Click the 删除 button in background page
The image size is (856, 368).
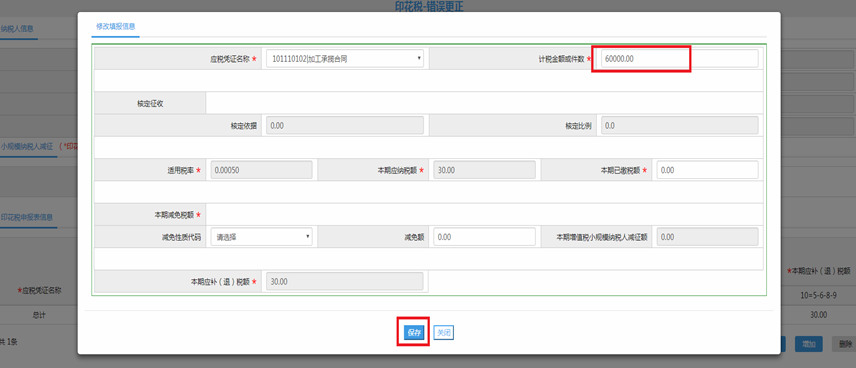click(x=845, y=344)
